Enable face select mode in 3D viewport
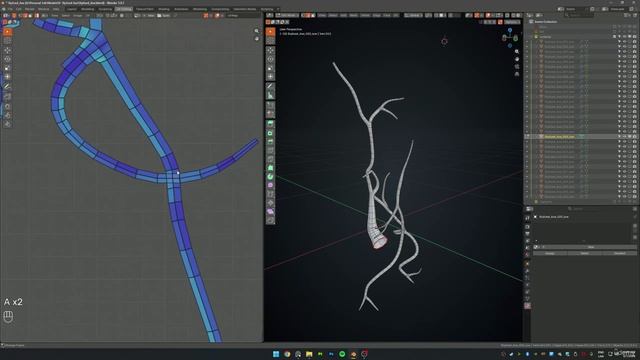 (x=313, y=15)
